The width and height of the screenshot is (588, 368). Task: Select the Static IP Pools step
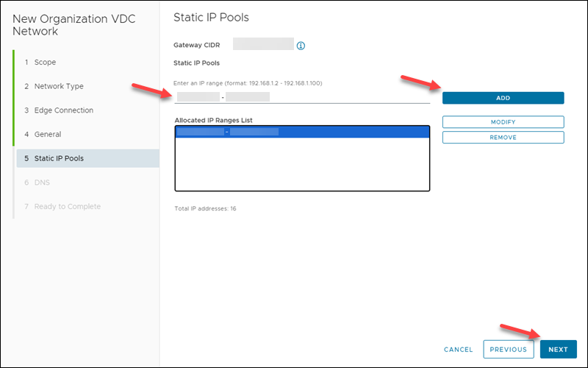click(88, 158)
